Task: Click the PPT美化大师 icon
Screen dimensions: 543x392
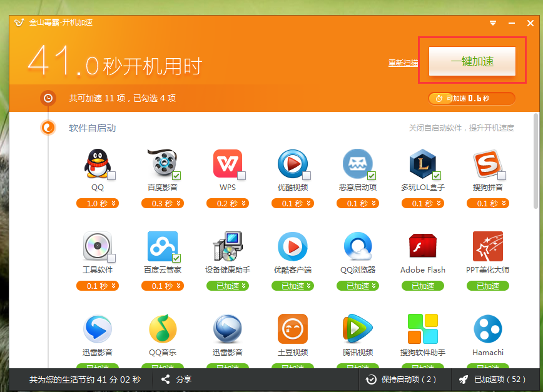Action: click(x=487, y=246)
